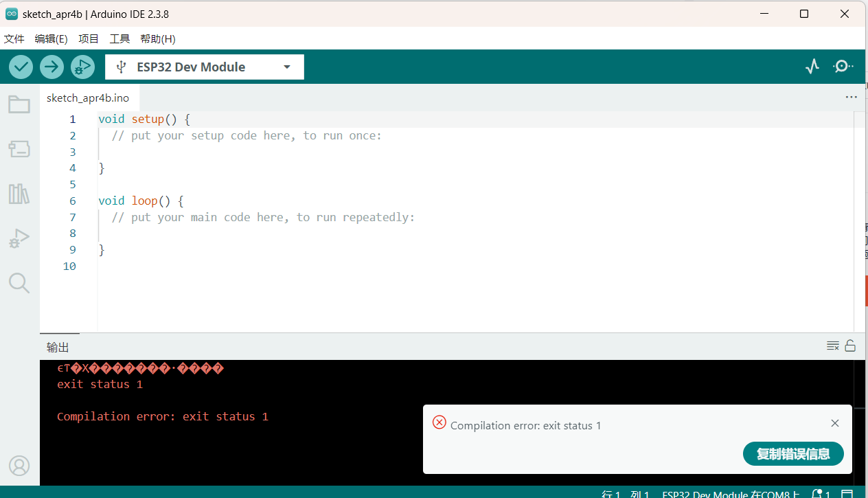Click the notification's 'Compilation error' message text

[x=526, y=426]
